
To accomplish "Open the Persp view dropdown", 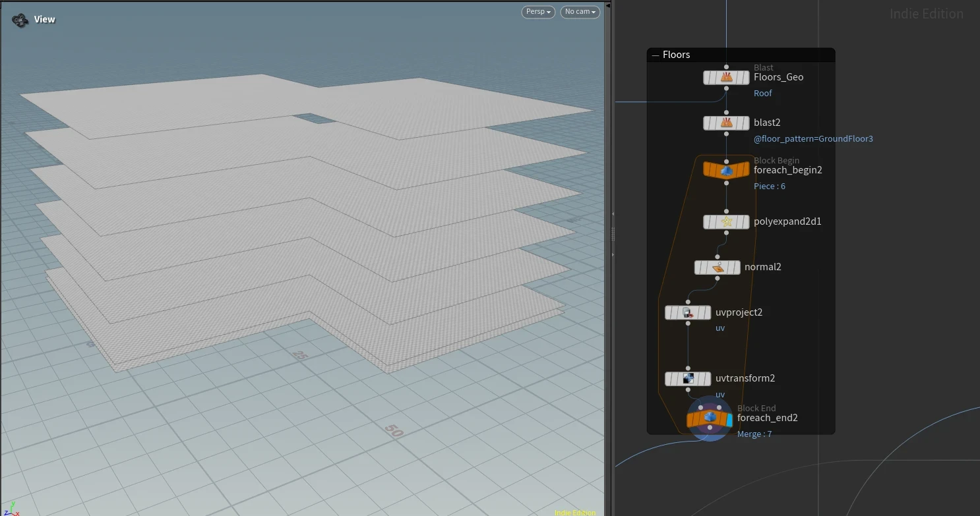I will 538,12.
